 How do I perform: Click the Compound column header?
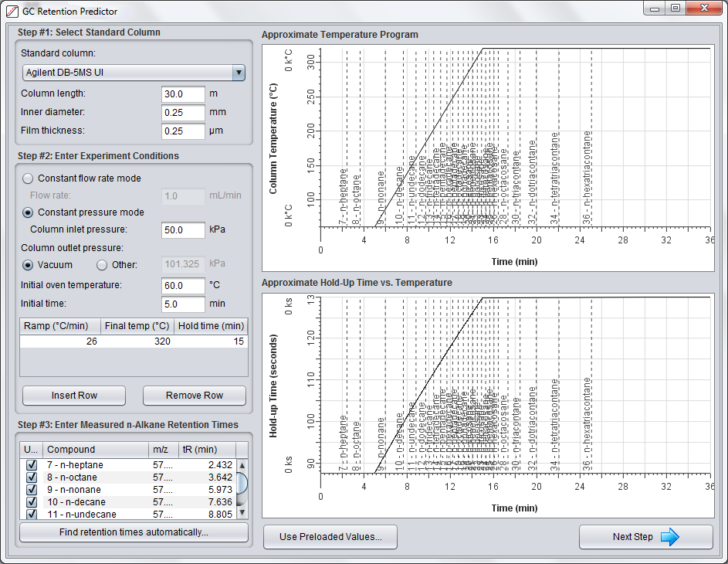[x=96, y=449]
